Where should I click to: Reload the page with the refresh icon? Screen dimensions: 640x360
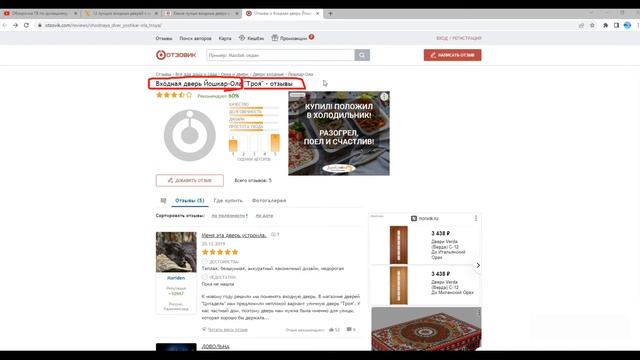tap(27, 25)
